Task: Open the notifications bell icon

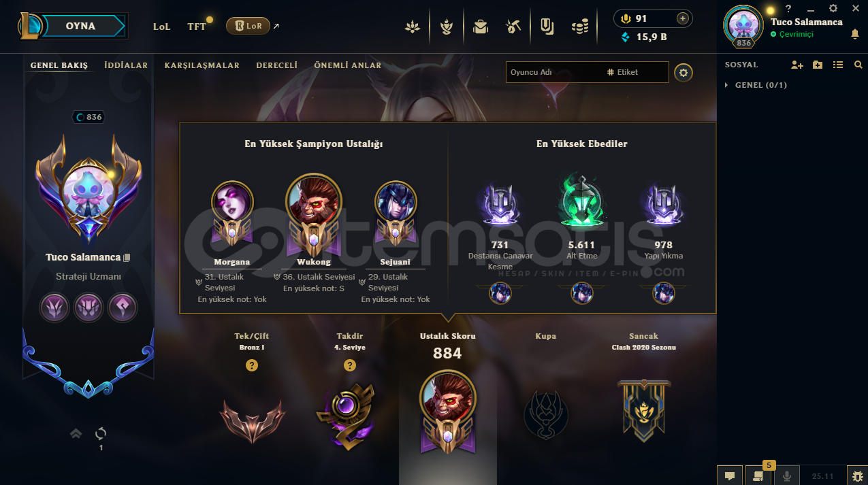Action: tap(855, 34)
